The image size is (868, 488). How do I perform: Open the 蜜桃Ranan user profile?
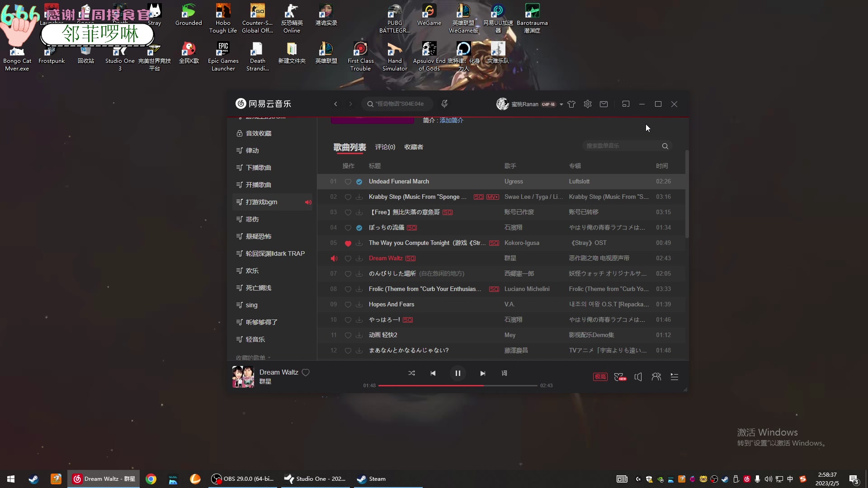[518, 104]
